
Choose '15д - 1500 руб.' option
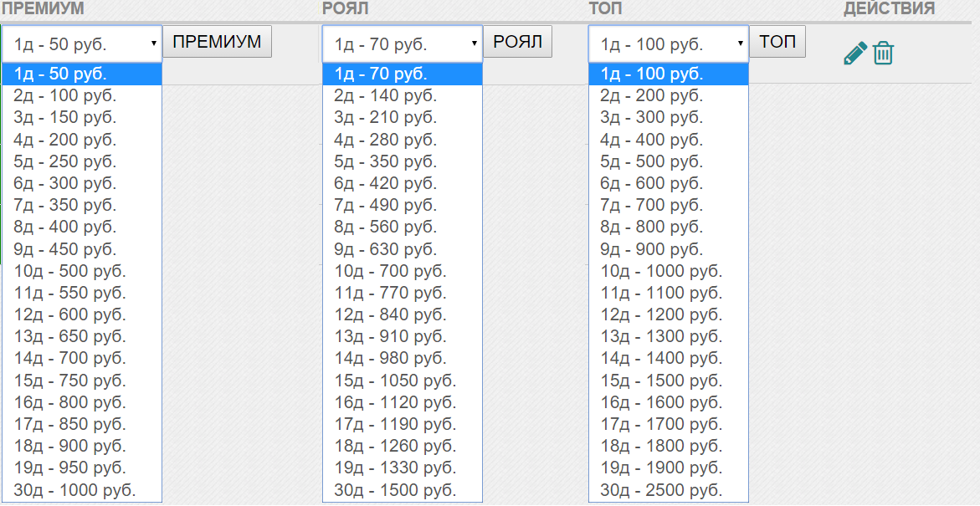tap(669, 380)
